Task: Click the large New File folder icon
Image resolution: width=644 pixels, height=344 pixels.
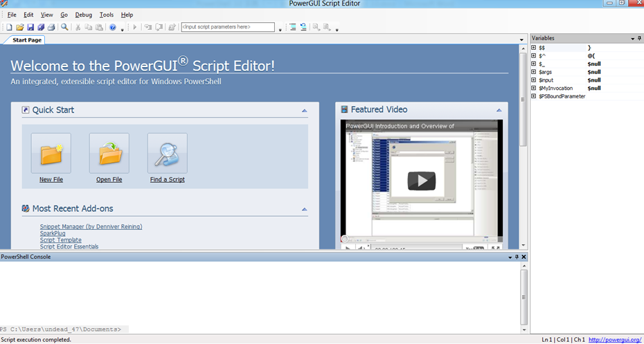Action: (x=51, y=153)
